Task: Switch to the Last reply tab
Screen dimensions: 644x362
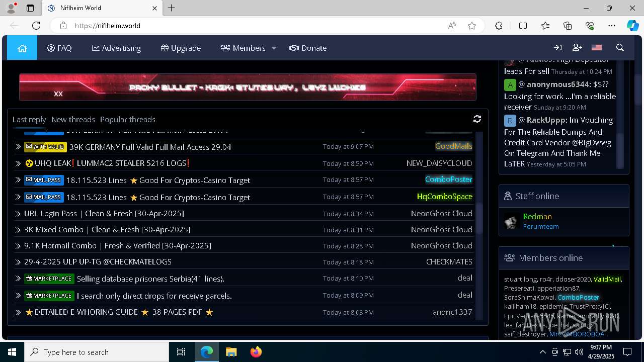Action: coord(29,119)
